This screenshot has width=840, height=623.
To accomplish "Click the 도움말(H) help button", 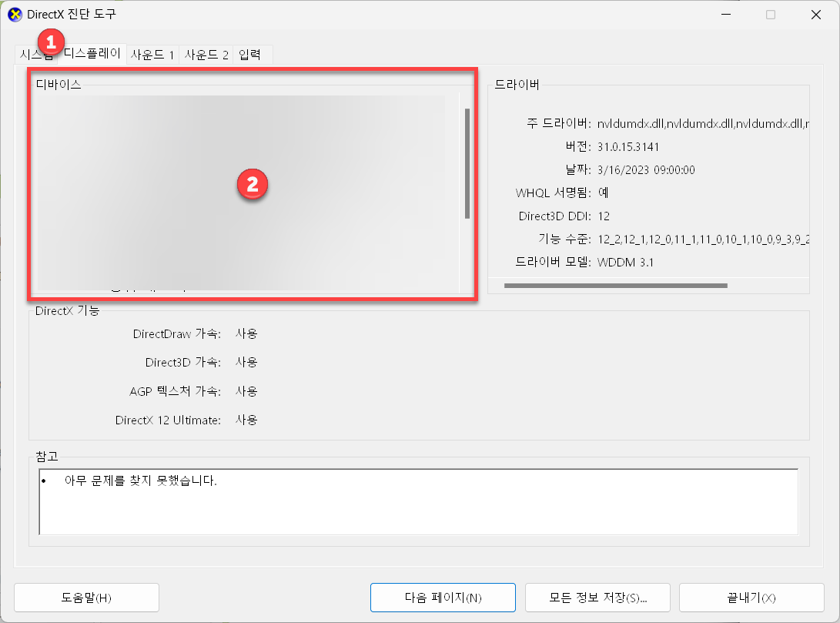I will click(86, 598).
